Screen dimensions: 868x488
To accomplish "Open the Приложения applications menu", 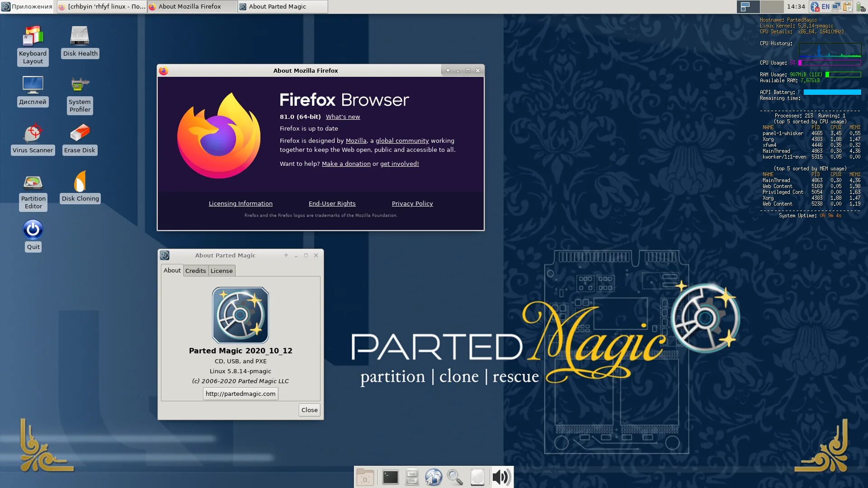I will pos(27,6).
